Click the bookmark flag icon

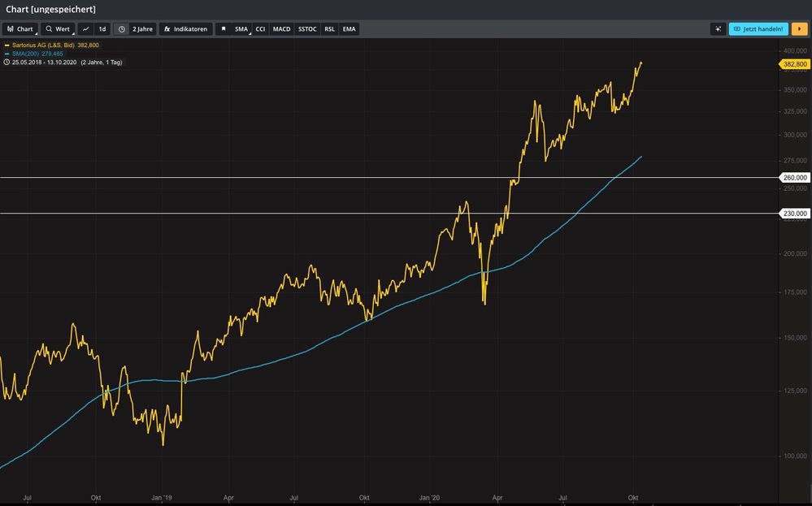[224, 29]
